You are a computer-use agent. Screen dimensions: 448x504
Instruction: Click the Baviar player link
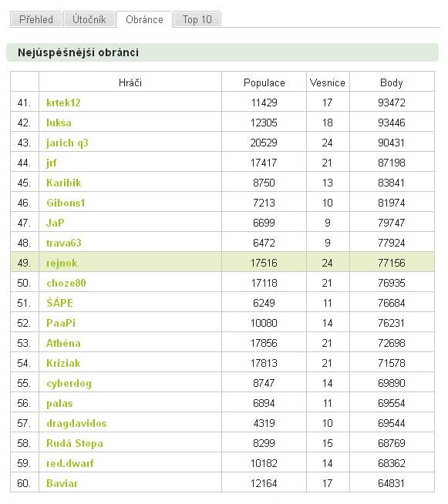[62, 483]
